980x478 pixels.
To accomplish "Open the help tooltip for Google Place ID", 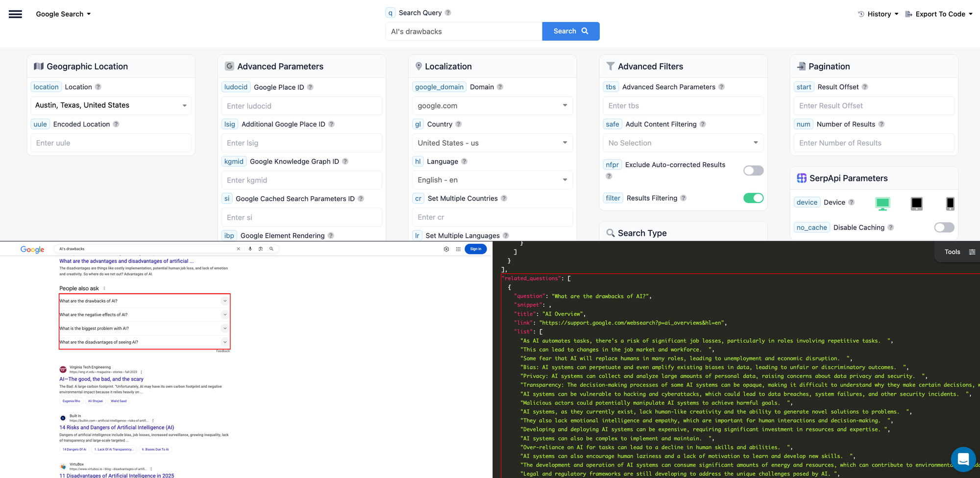I will pyautogui.click(x=310, y=87).
